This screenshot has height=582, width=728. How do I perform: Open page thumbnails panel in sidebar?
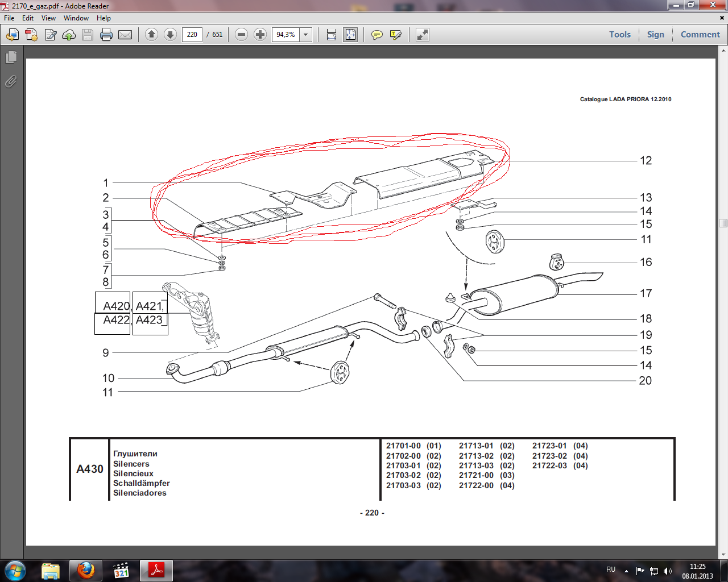[x=11, y=57]
